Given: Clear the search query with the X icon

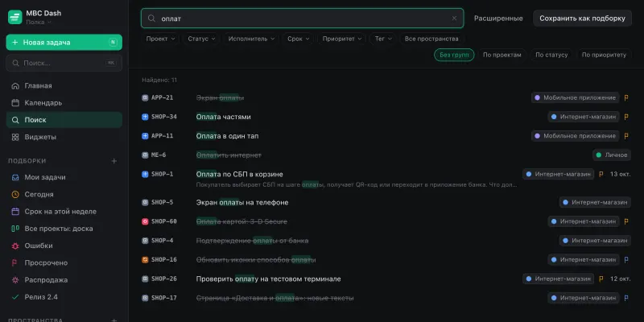Looking at the screenshot, I should (454, 18).
